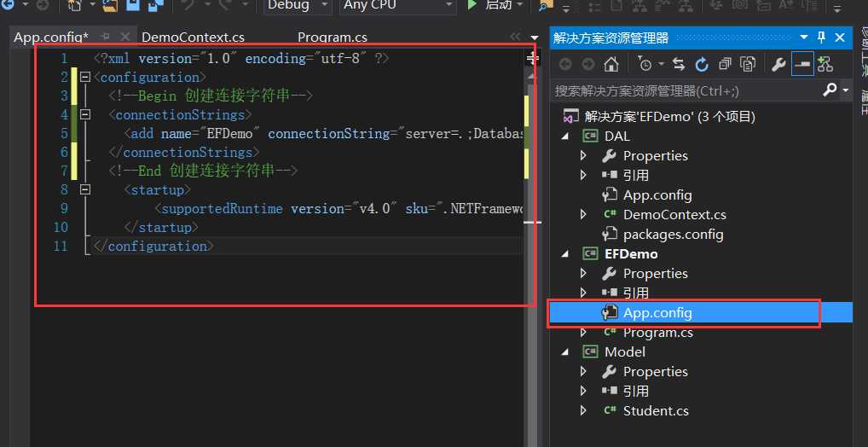Click the 'Begin 创建连接字符串' comment line
This screenshot has height=447, width=868.
pyautogui.click(x=211, y=96)
